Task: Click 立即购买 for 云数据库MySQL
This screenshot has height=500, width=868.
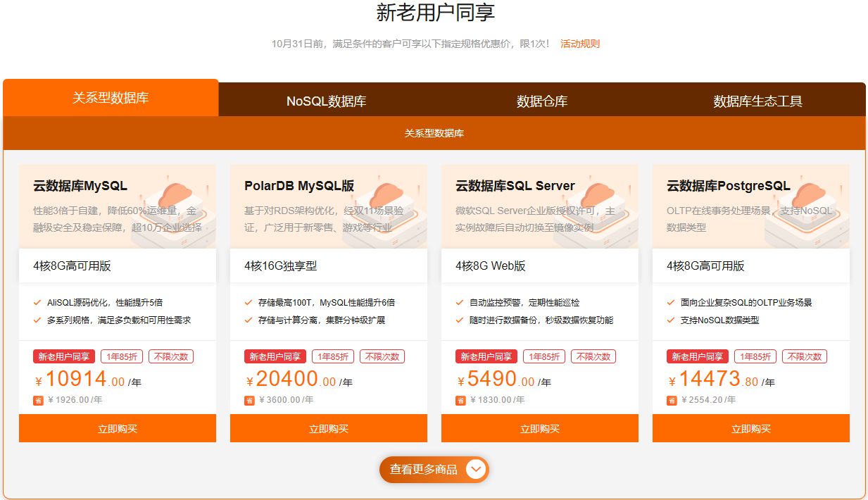Action: click(x=118, y=428)
